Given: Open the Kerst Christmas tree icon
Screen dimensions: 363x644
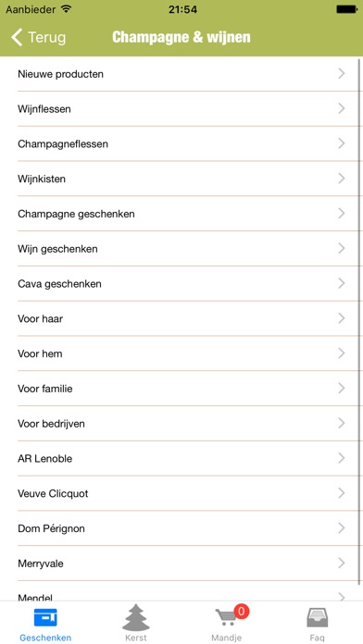Looking at the screenshot, I should [x=136, y=618].
